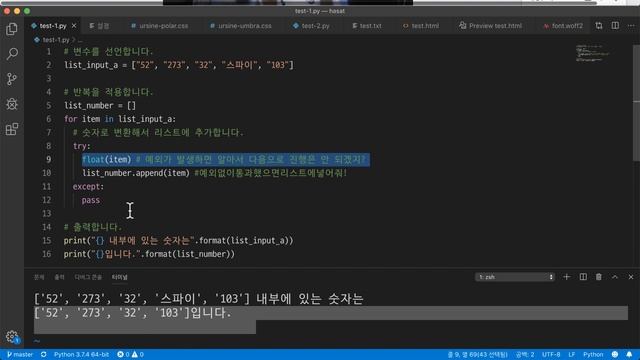640x360 pixels.
Task: Open the terminal selector dropdown showing zsh
Action: 515,277
